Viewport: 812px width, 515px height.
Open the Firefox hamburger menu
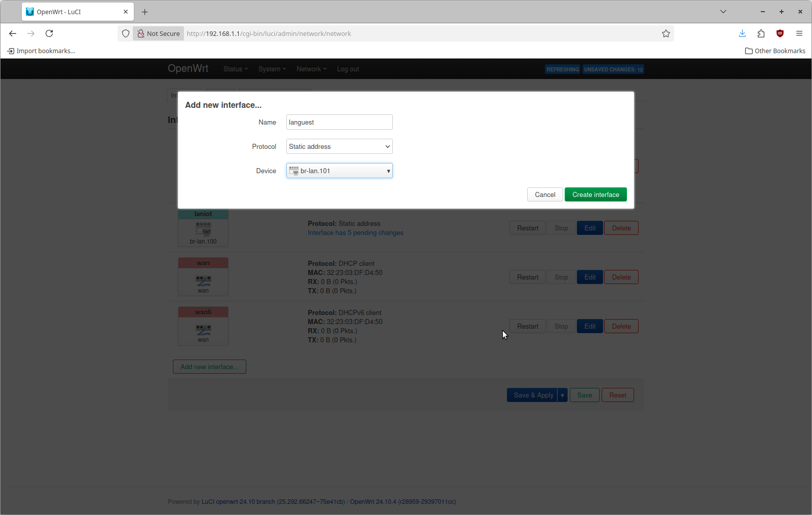click(799, 33)
